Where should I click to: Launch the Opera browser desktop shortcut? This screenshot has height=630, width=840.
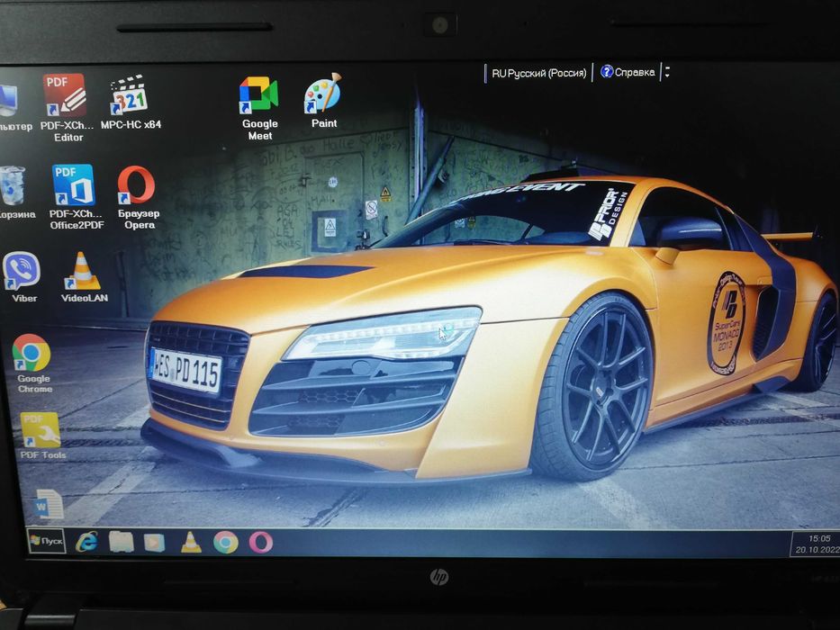click(x=138, y=197)
